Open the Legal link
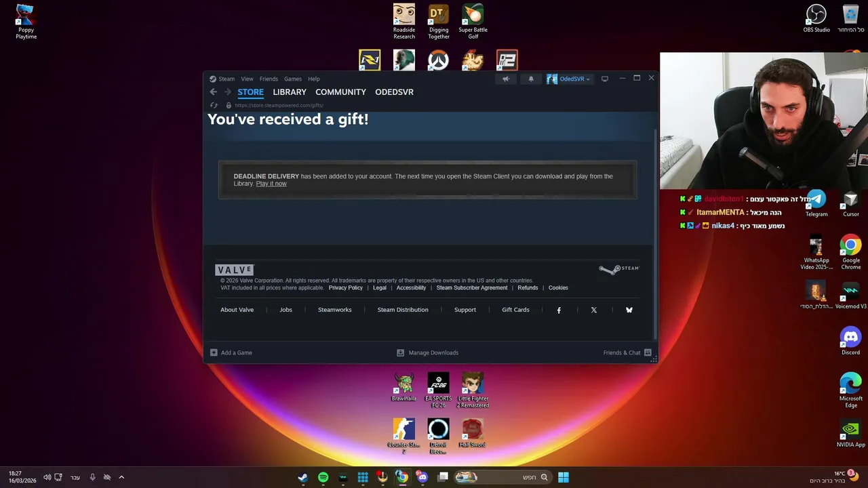The width and height of the screenshot is (868, 488). coord(380,288)
